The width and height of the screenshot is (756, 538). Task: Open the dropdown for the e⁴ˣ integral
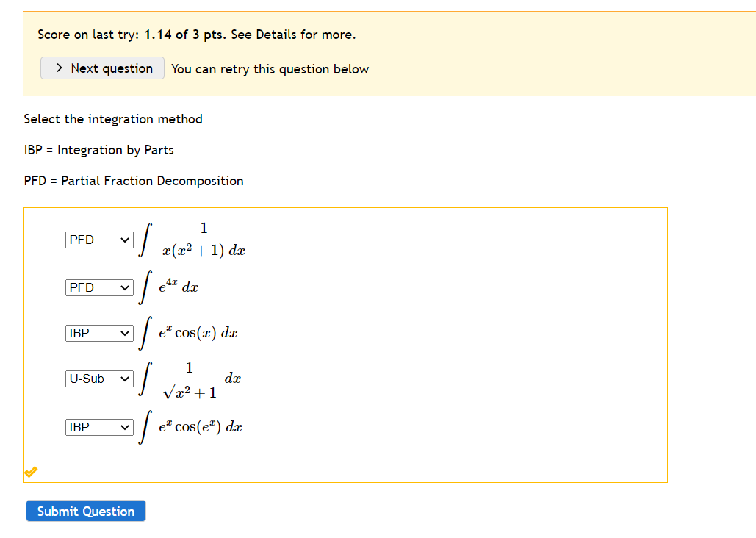(98, 287)
